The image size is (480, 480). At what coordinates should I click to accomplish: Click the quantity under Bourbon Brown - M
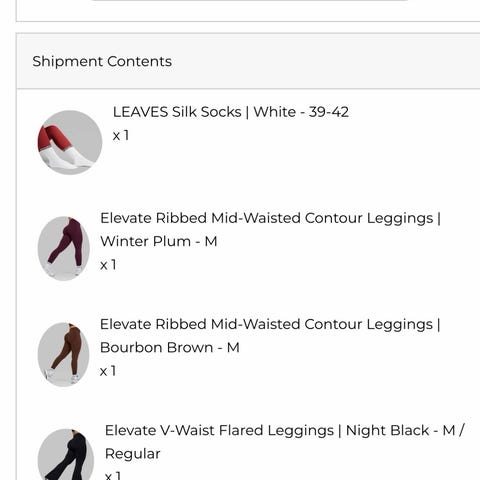click(108, 371)
